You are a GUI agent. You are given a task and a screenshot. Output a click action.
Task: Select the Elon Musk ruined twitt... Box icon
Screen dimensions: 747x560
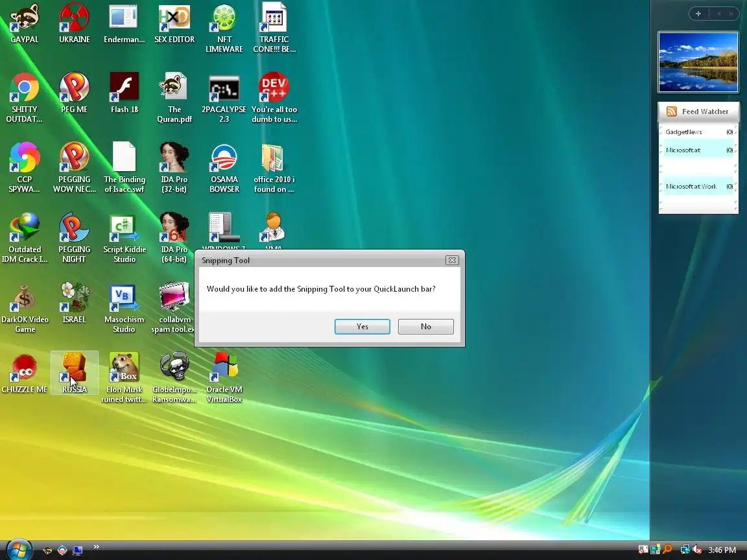click(124, 378)
